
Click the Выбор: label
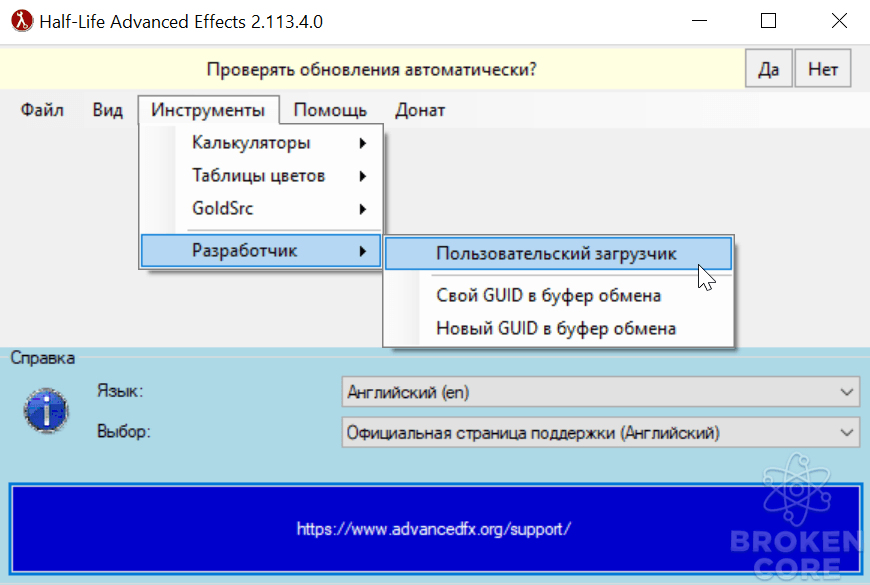click(124, 431)
